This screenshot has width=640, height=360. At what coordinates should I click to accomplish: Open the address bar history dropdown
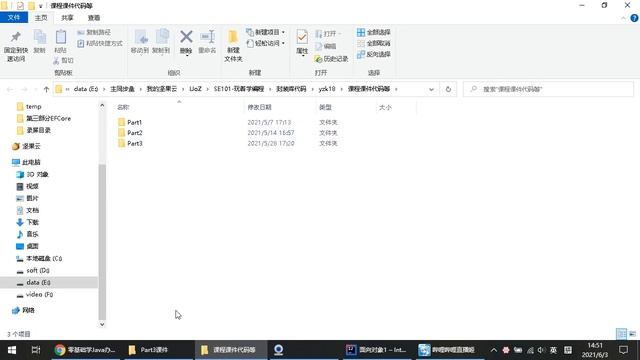coord(431,89)
